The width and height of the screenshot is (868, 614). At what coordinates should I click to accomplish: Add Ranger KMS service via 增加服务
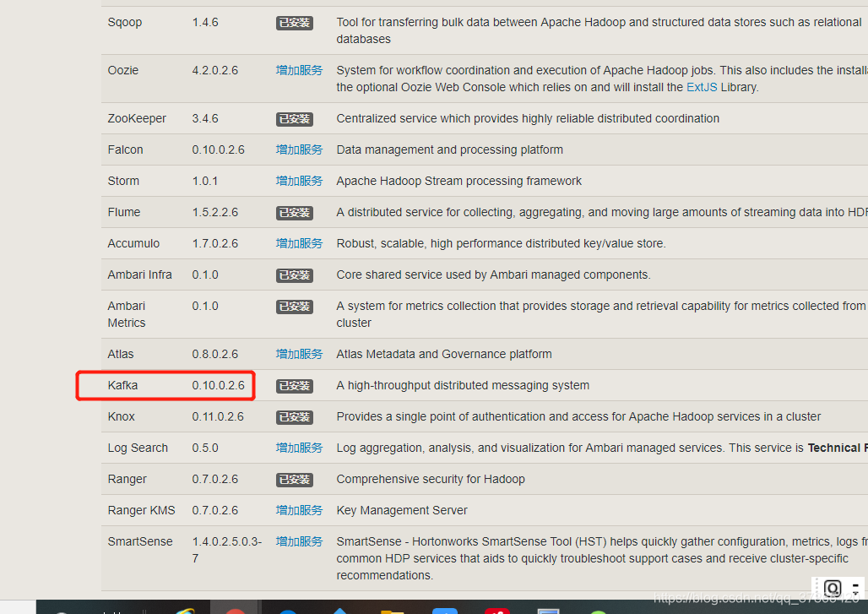[299, 510]
